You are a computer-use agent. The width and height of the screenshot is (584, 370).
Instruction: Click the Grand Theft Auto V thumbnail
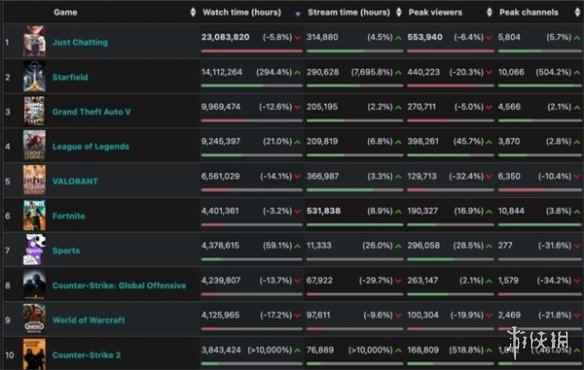point(34,111)
